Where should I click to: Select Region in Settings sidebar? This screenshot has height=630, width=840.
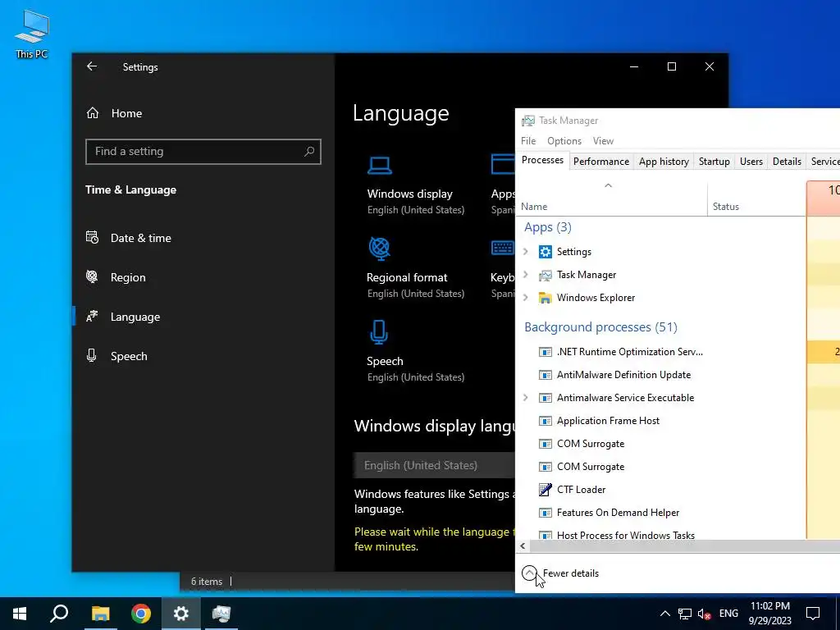pyautogui.click(x=116, y=277)
